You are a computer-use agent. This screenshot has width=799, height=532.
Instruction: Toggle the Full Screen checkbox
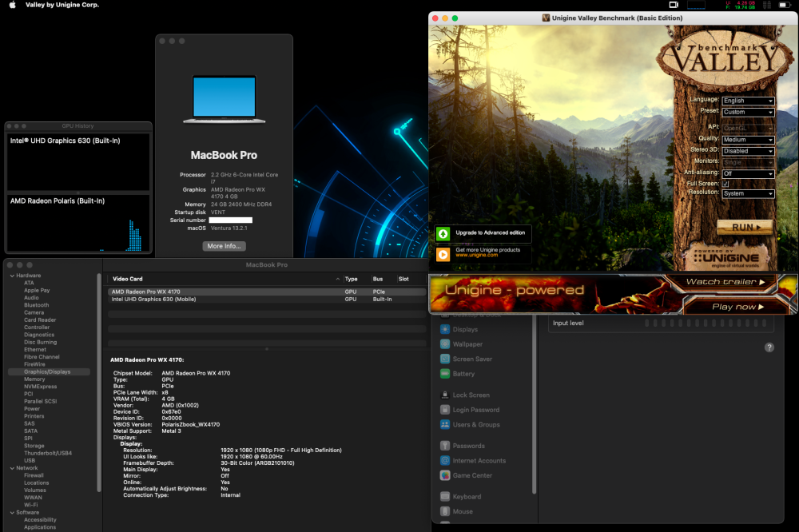pos(725,184)
